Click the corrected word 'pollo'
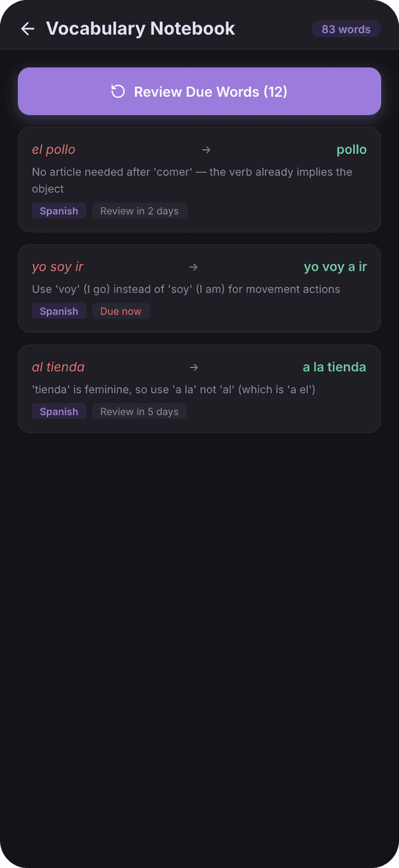Image resolution: width=399 pixels, height=868 pixels. tap(352, 150)
